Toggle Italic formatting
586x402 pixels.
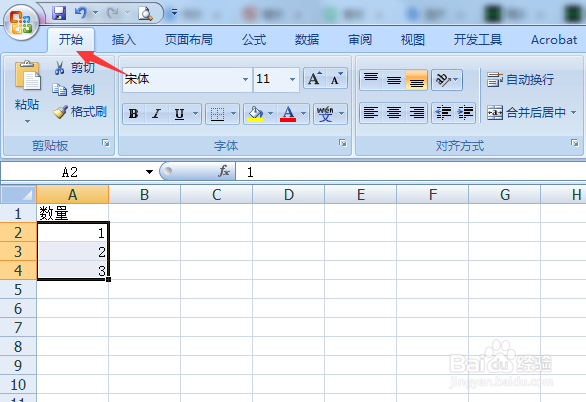coord(157,114)
